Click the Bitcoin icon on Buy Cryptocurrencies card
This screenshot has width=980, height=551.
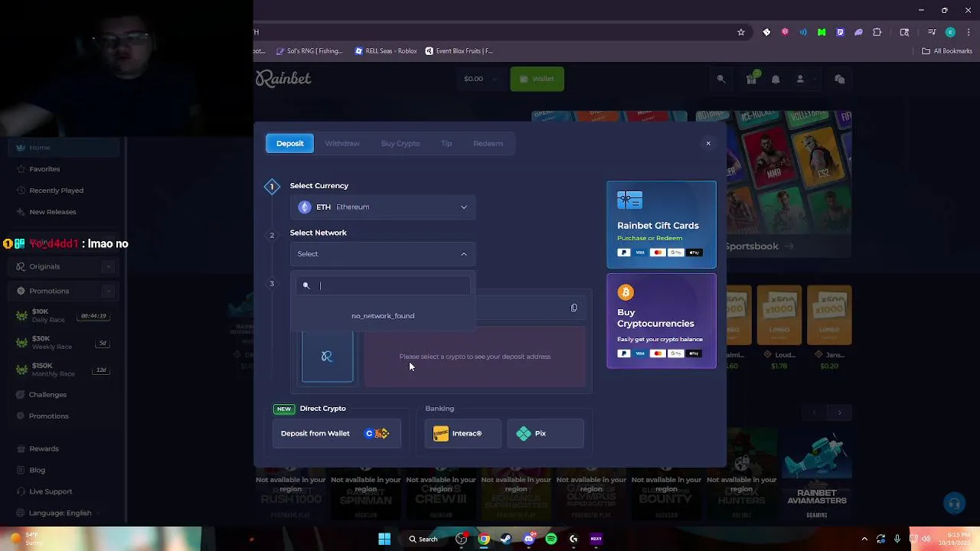(x=626, y=292)
